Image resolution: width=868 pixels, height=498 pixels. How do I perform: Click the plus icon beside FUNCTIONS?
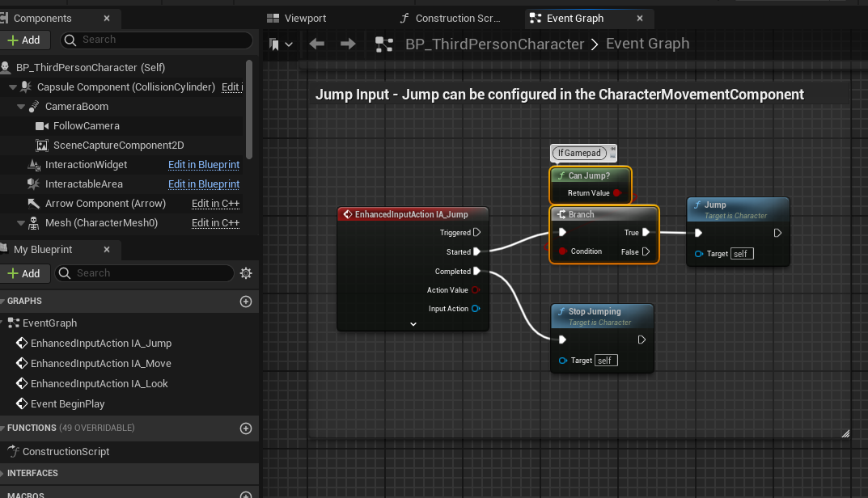246,428
